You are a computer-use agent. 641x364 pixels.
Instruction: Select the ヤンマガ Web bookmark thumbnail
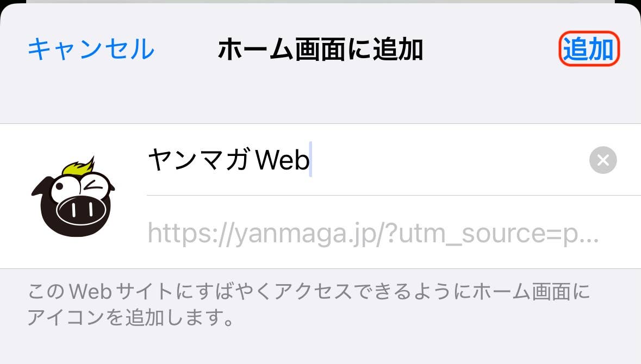(x=73, y=197)
